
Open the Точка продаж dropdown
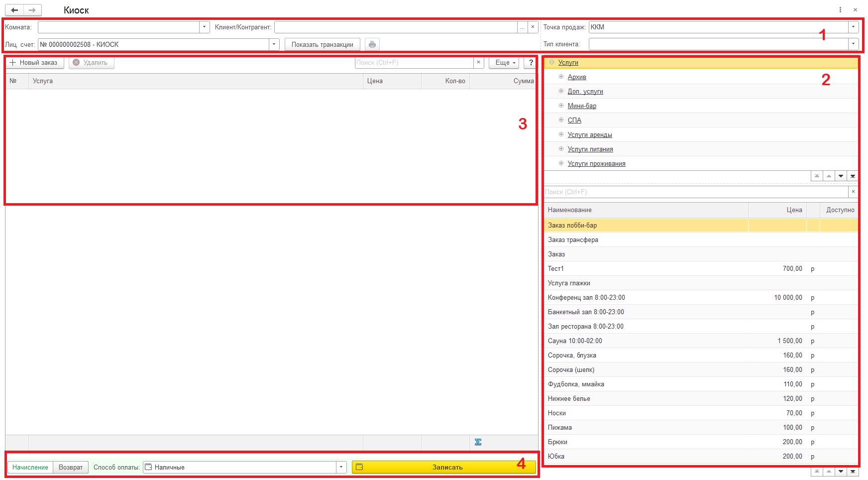click(x=853, y=27)
